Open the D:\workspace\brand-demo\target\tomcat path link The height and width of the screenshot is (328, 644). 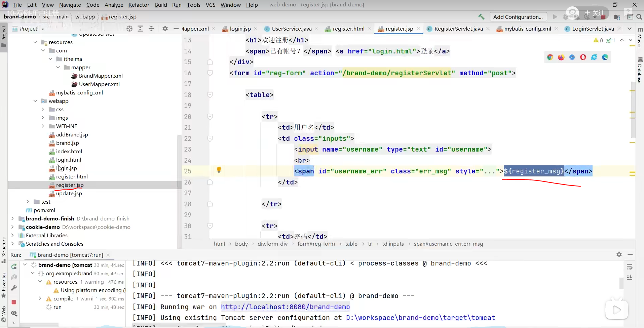tap(420, 318)
